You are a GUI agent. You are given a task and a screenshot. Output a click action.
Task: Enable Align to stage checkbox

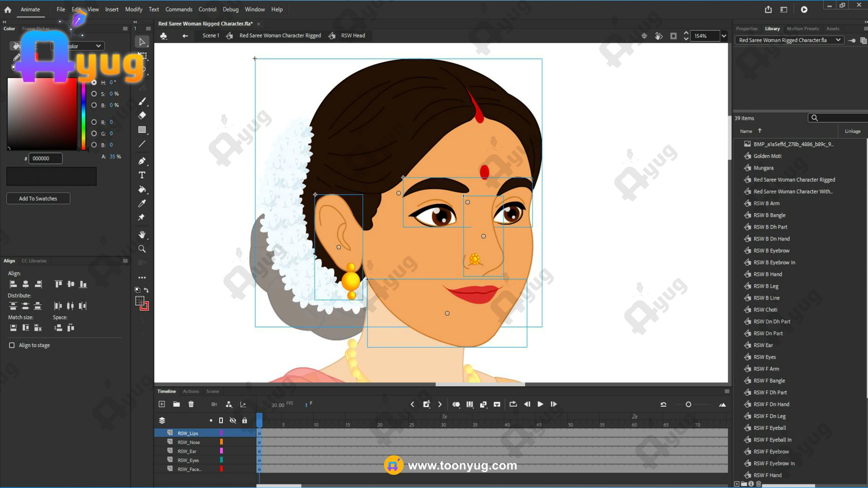(x=12, y=345)
